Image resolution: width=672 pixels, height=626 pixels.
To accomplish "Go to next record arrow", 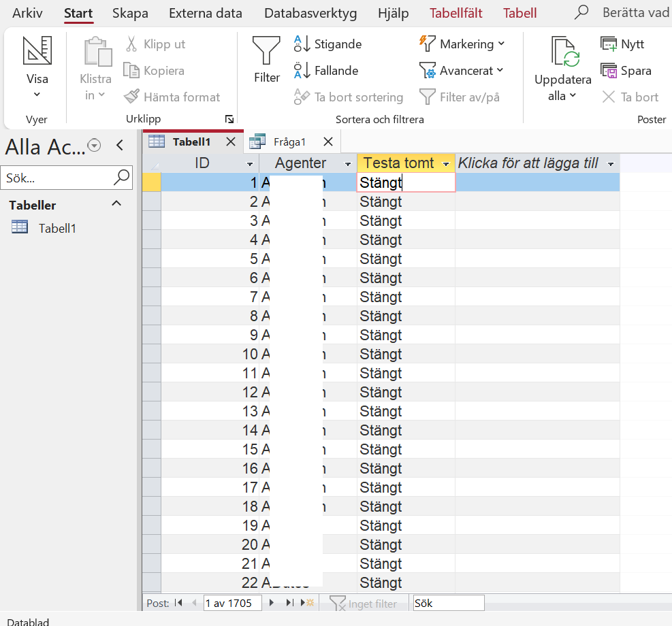I will (271, 603).
